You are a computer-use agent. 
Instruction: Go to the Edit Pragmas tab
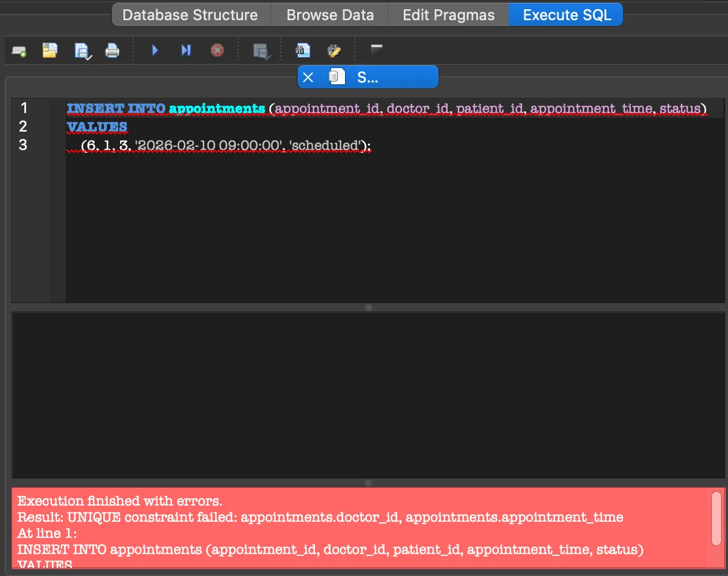(448, 15)
